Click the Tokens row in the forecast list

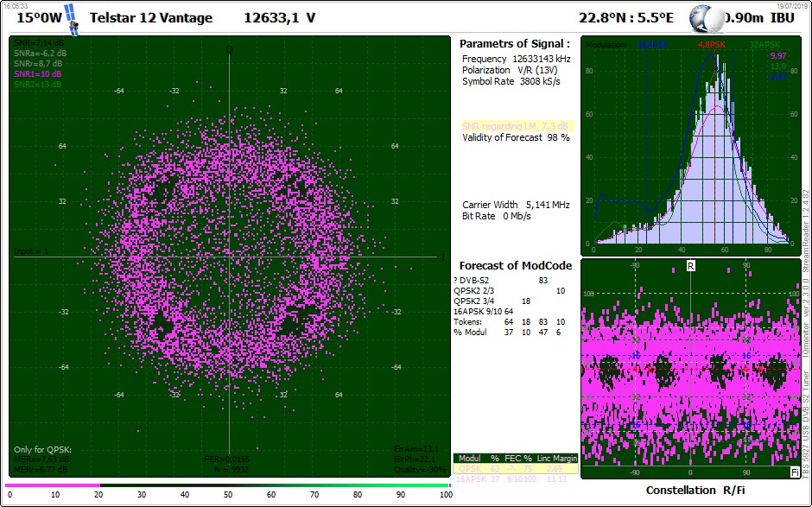[509, 322]
